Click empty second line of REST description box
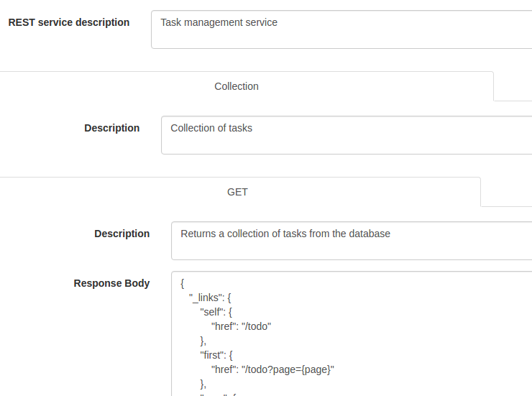The image size is (532, 396). (341, 38)
